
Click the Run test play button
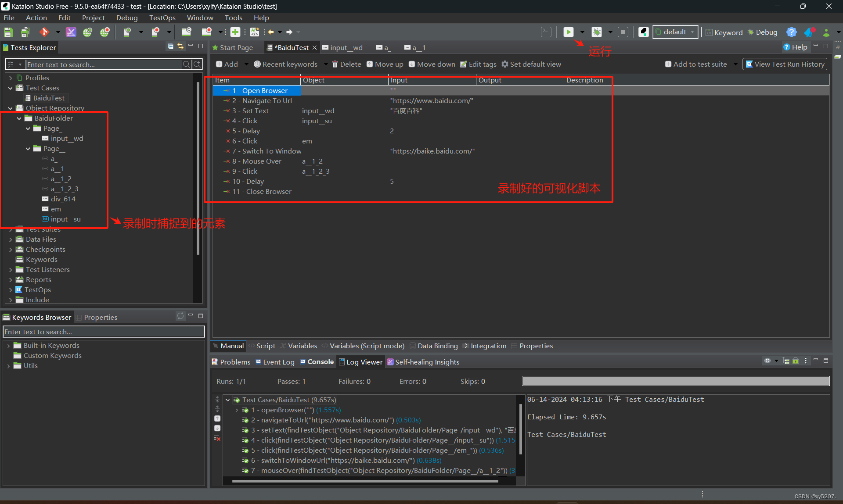(x=568, y=32)
